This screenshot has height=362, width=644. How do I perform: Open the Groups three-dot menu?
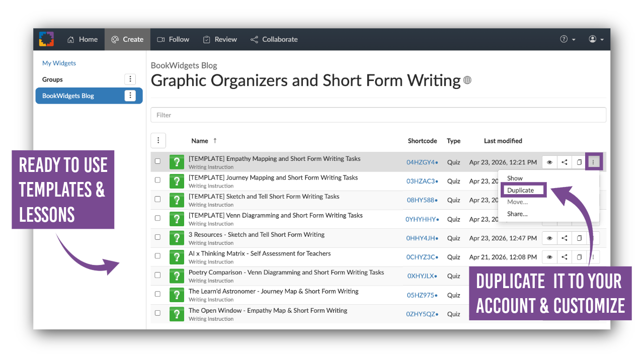tap(130, 79)
